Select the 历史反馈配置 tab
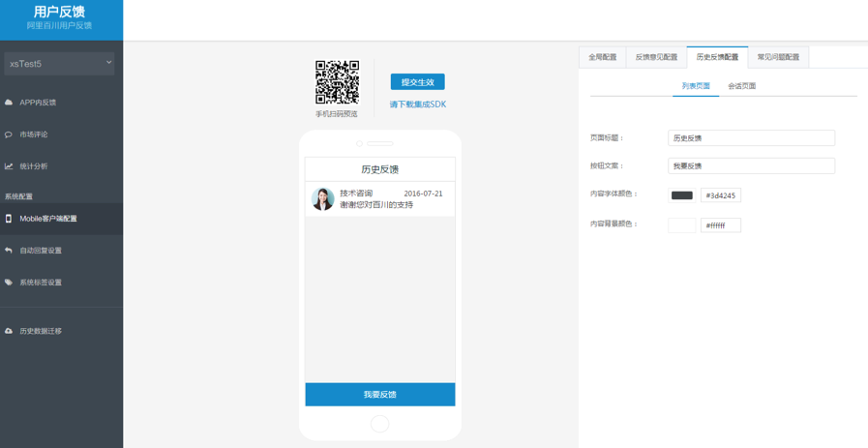Image resolution: width=868 pixels, height=448 pixels. tap(717, 57)
